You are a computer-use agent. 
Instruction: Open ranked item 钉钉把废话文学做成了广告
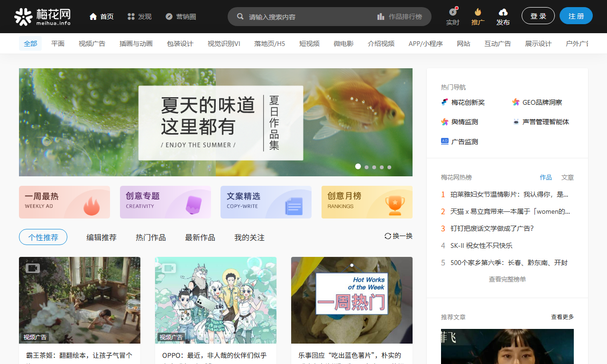click(x=492, y=228)
